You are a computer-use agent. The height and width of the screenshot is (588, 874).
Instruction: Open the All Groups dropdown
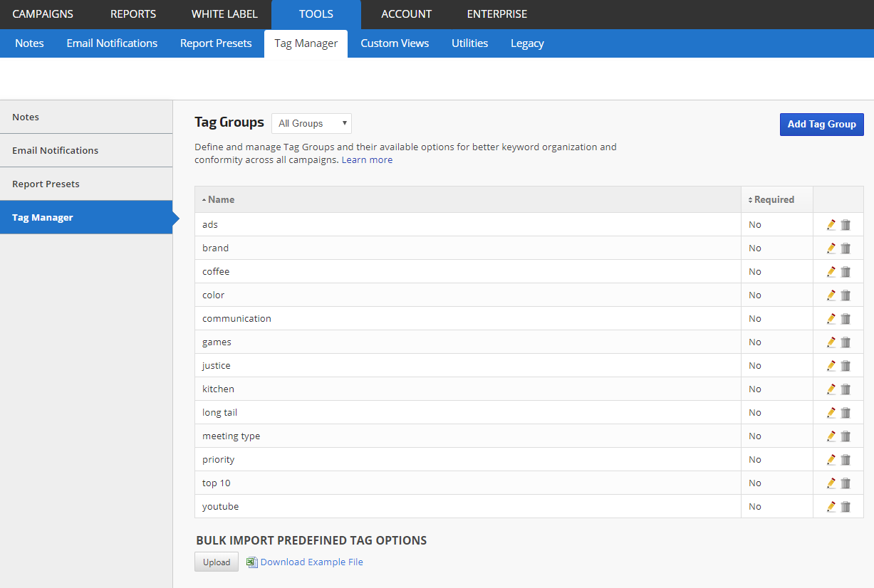311,123
